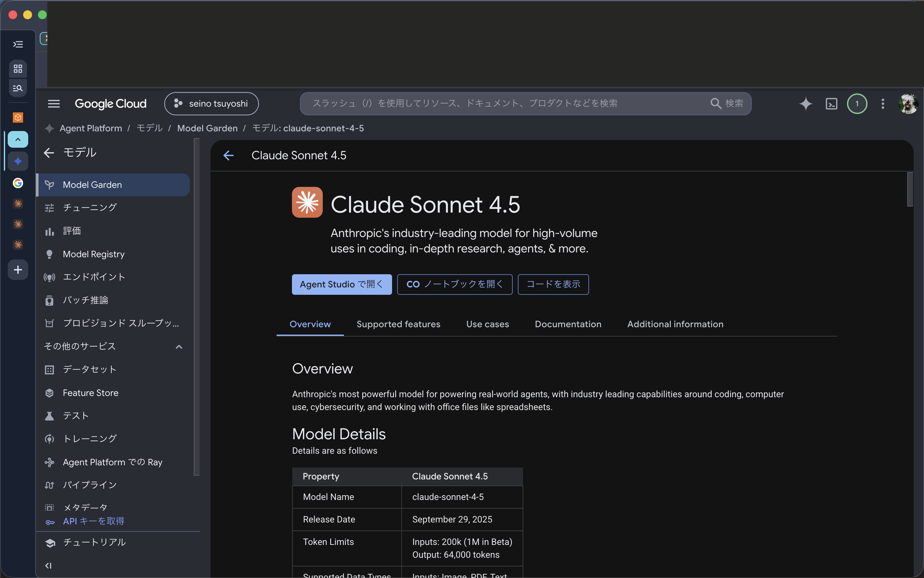The width and height of the screenshot is (924, 578).
Task: Switch to Use cases tab
Action: [x=488, y=324]
